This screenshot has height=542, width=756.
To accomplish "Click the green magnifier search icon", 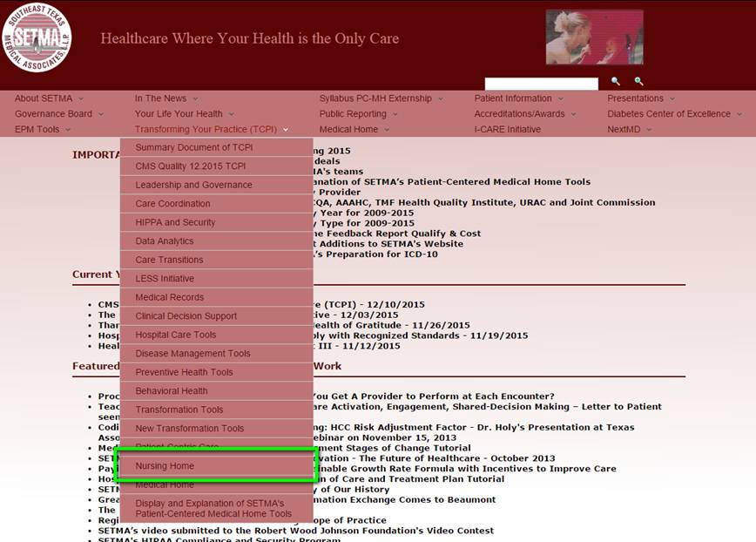I will click(x=638, y=81).
